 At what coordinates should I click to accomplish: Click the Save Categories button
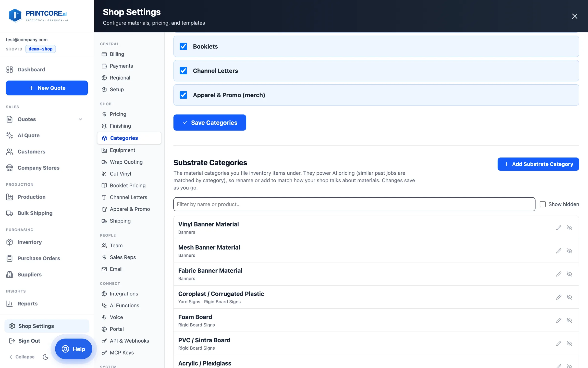click(210, 122)
